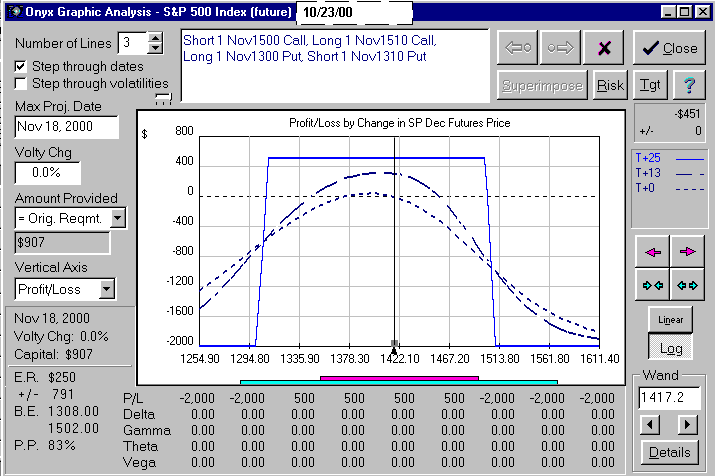Click the break-even value 1502.00
The image size is (715, 476).
point(73,428)
